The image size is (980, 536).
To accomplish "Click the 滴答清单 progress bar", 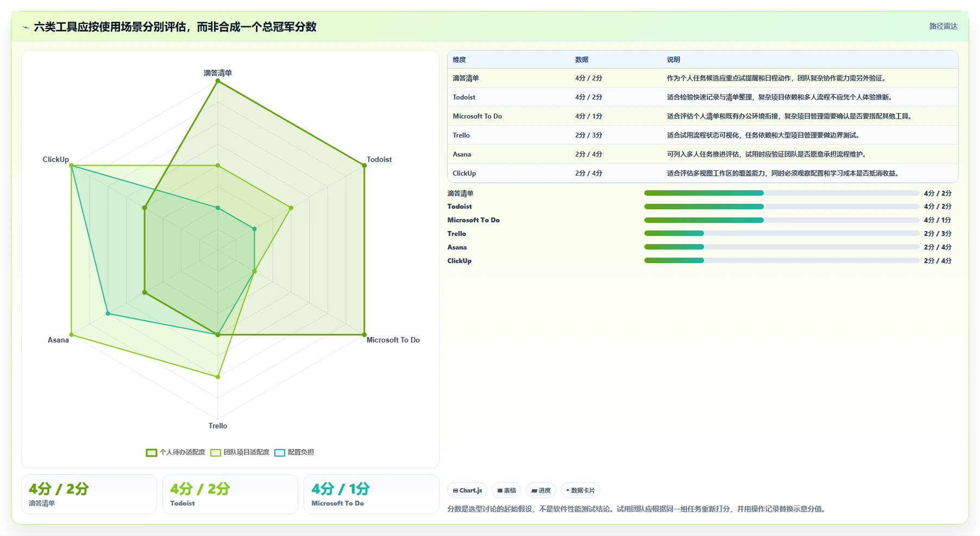I will point(781,193).
